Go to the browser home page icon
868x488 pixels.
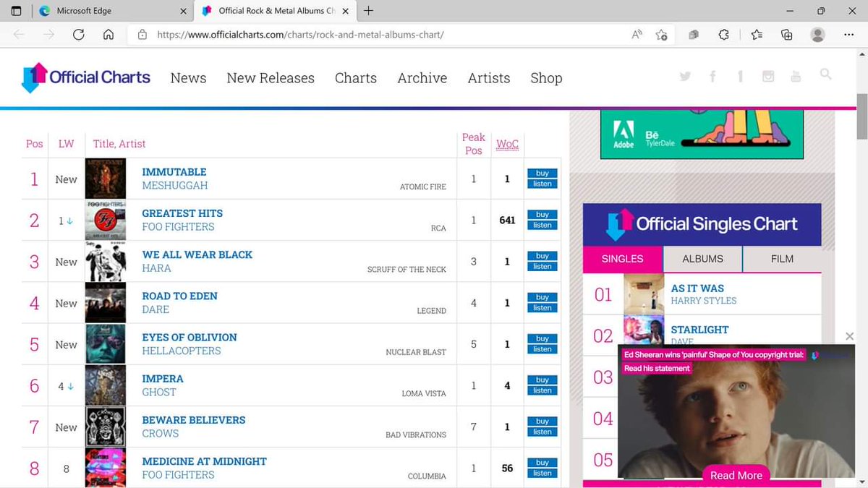[109, 35]
